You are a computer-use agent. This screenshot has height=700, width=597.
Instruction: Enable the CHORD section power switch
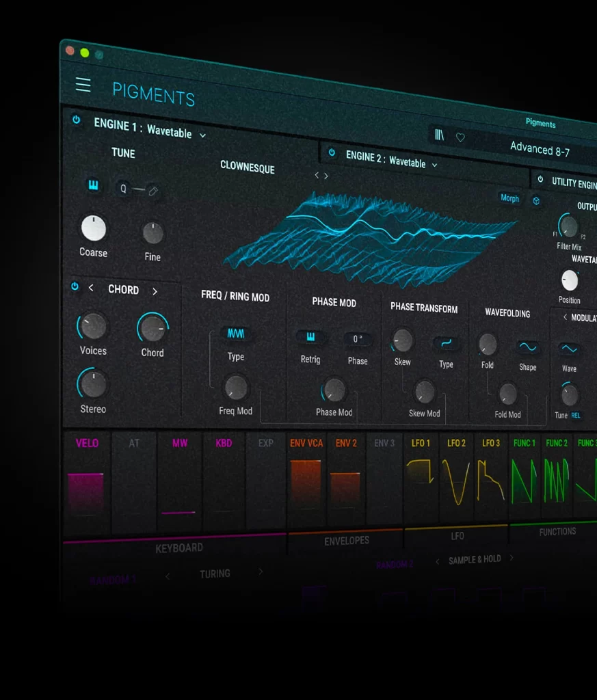tap(75, 287)
